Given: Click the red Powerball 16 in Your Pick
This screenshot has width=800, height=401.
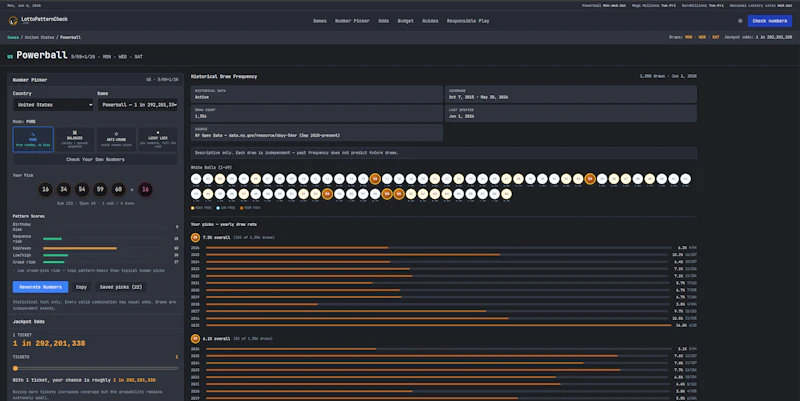Looking at the screenshot, I should 145,189.
